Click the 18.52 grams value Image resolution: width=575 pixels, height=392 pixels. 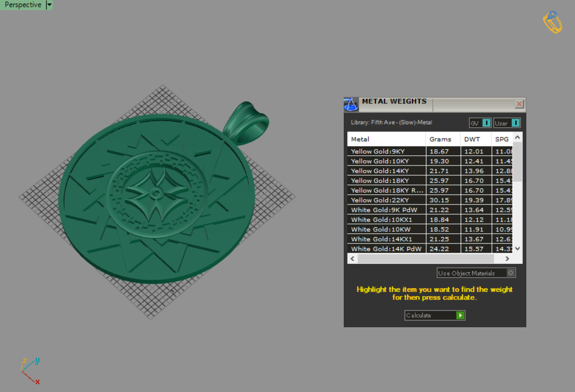439,229
